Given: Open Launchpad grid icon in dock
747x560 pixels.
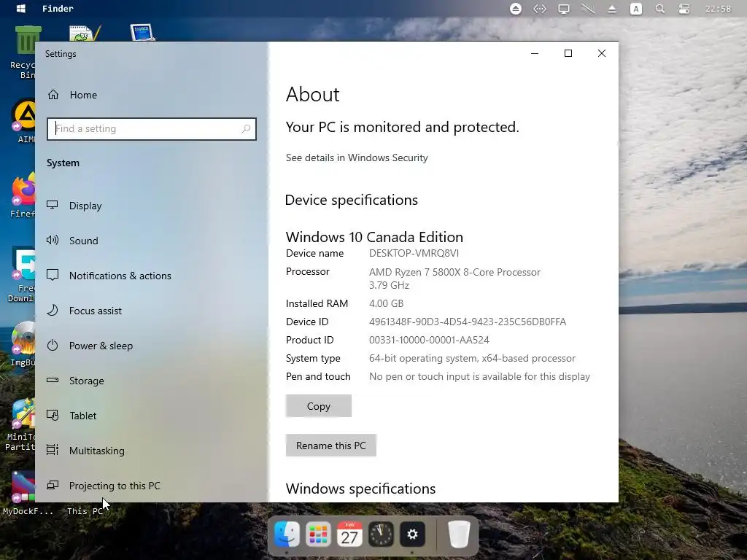Looking at the screenshot, I should pos(318,534).
